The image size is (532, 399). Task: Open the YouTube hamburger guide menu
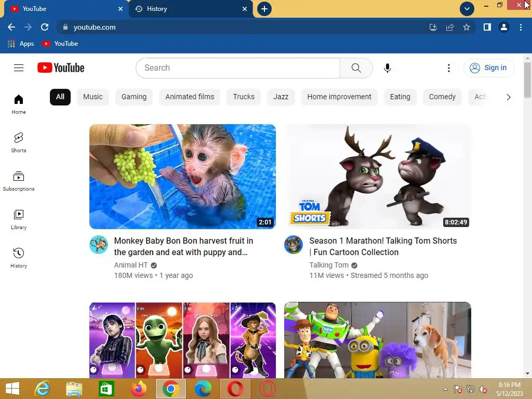point(19,68)
